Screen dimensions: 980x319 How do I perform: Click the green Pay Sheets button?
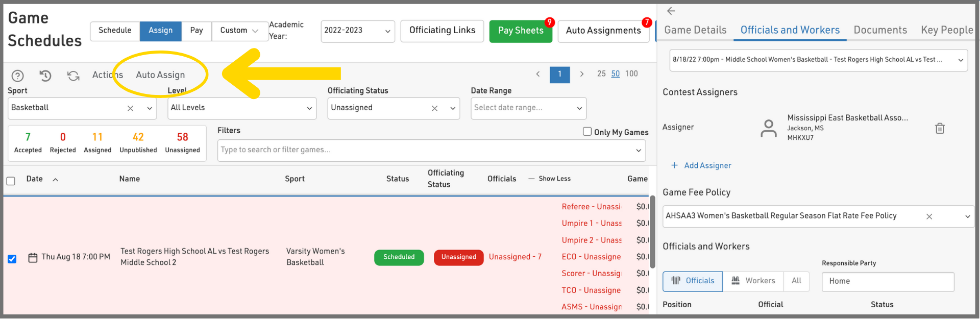520,31
